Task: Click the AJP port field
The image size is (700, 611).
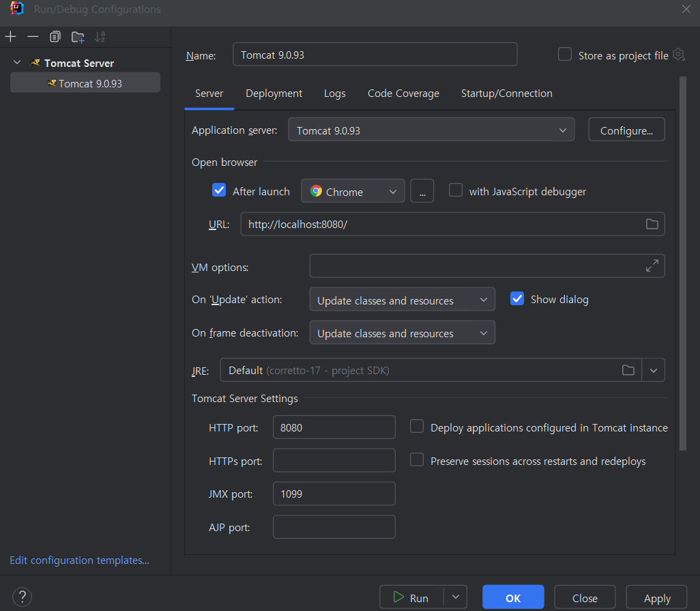Action: pos(334,527)
